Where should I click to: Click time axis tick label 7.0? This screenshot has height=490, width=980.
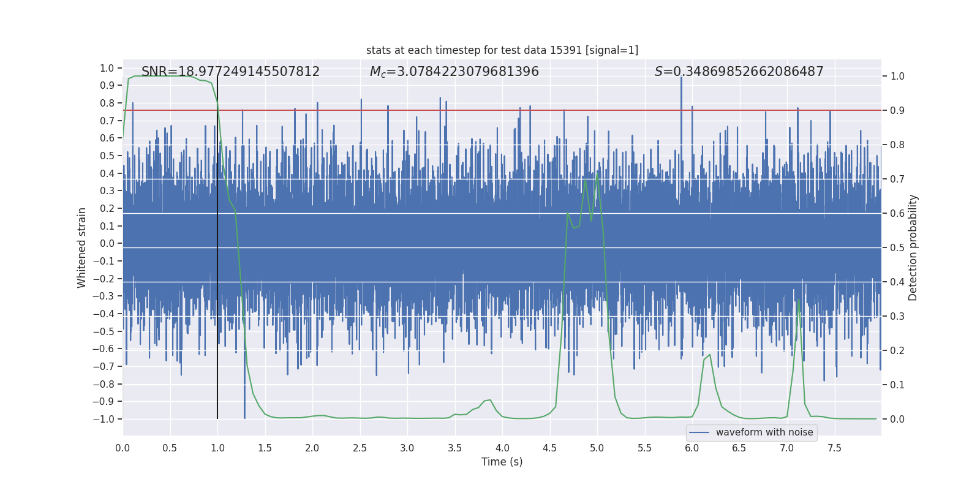(787, 448)
